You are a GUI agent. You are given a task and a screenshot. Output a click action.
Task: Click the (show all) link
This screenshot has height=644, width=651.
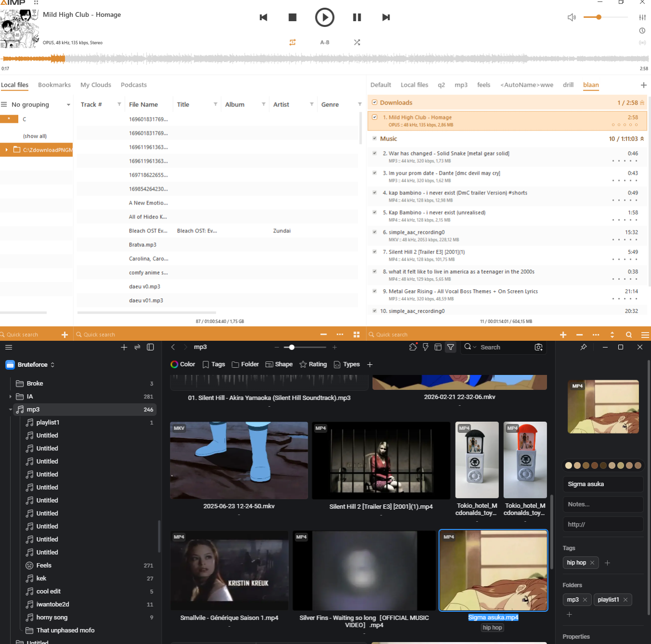[x=35, y=136]
